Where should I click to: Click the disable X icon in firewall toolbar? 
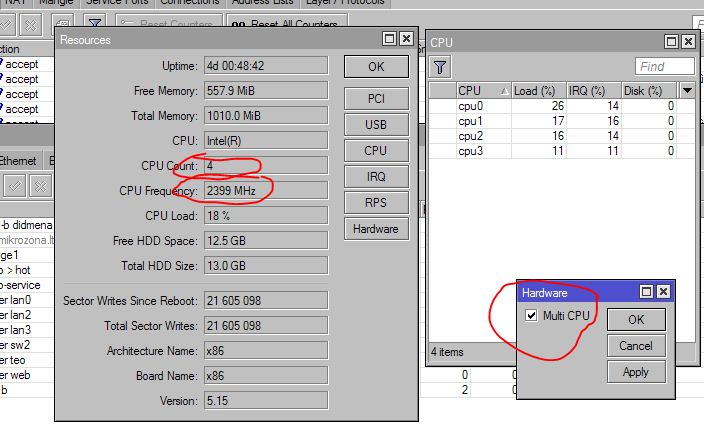[x=31, y=25]
